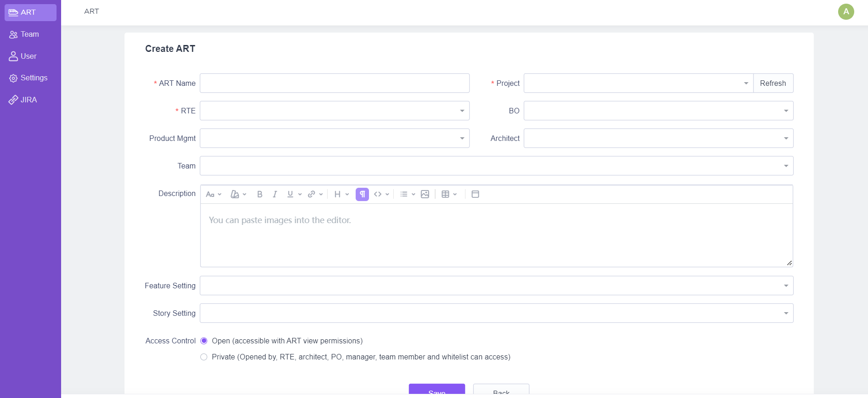This screenshot has height=398, width=868.
Task: Open the table insert icon
Action: point(445,194)
